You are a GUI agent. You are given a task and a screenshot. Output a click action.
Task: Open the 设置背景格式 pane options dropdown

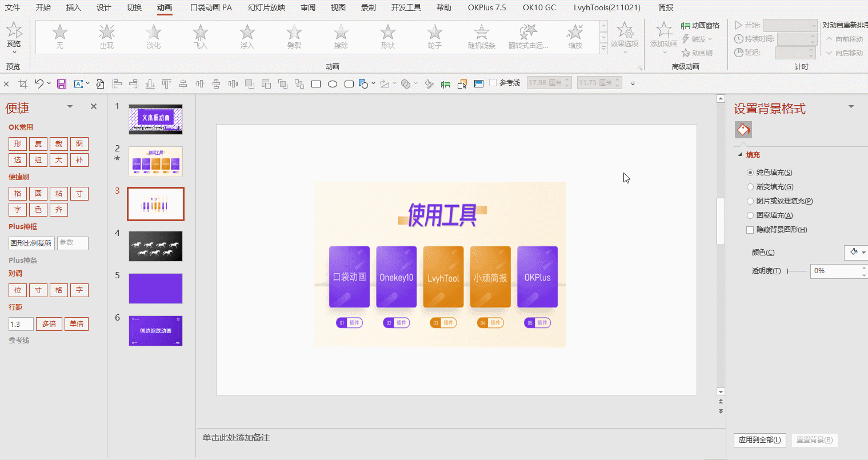(x=851, y=107)
